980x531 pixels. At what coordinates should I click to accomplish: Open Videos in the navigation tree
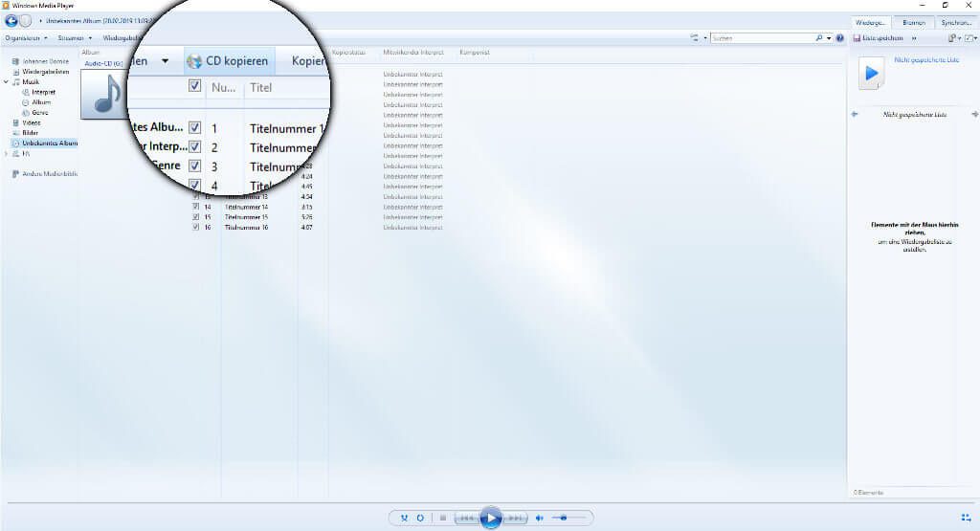[27, 123]
